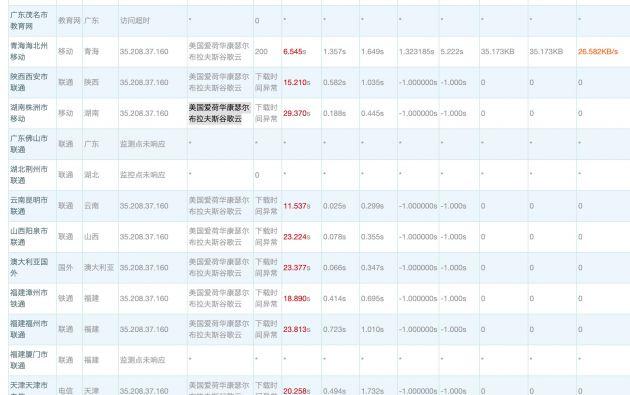
Task: Select the orange 26.582KB/s speed value
Action: pyautogui.click(x=598, y=51)
